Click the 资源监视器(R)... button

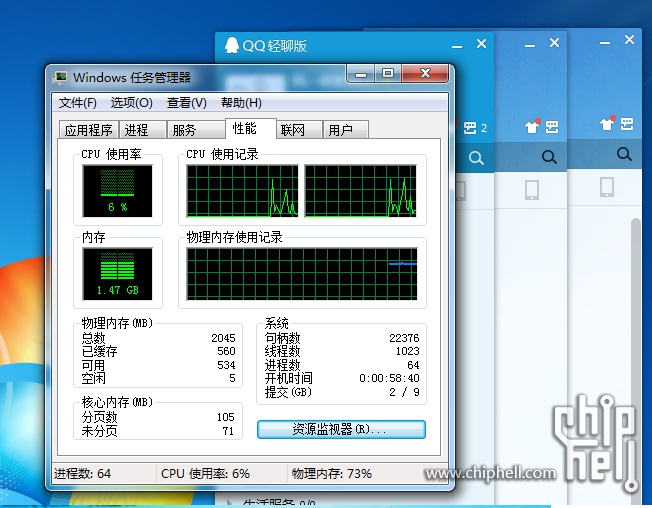(x=341, y=429)
